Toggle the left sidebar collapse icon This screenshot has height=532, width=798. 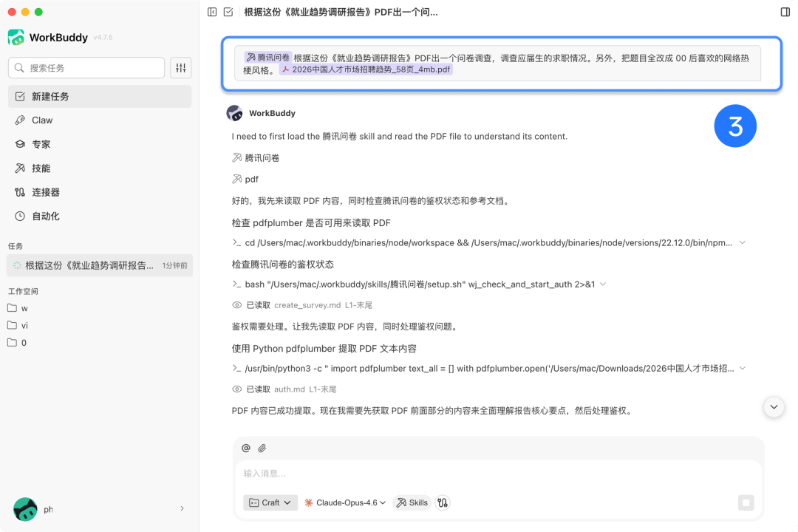212,12
